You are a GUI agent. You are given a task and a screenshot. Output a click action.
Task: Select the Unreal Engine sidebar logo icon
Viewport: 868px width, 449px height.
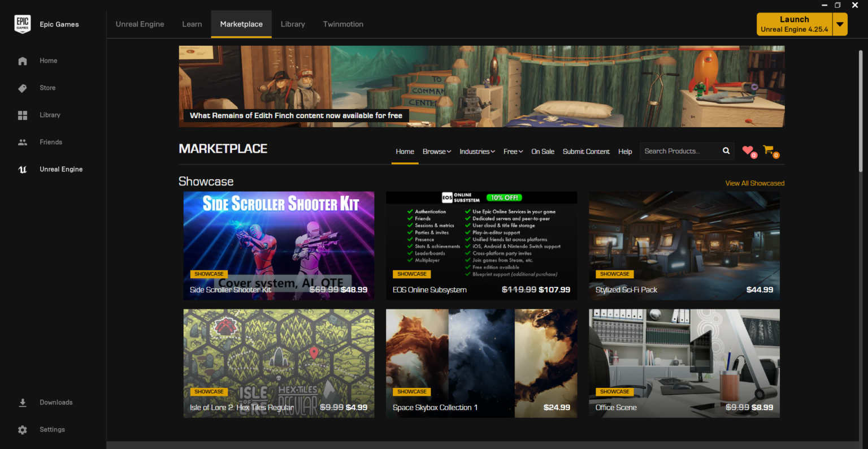tap(23, 170)
